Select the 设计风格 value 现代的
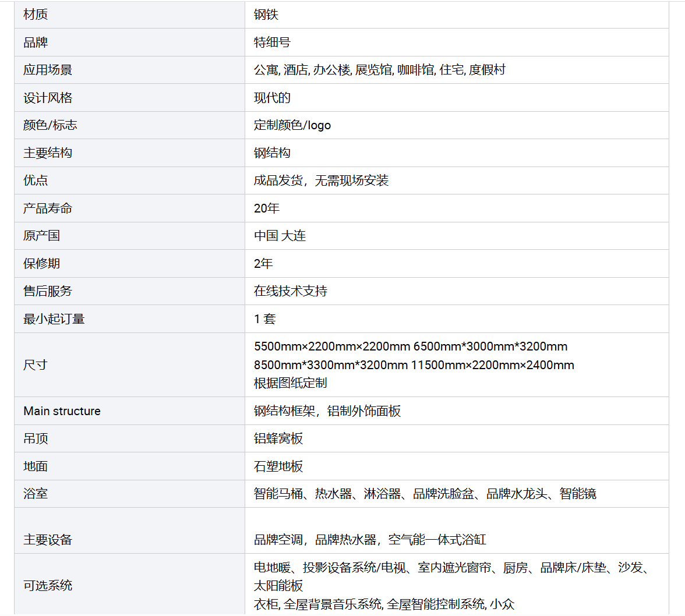685x616 pixels. (271, 98)
